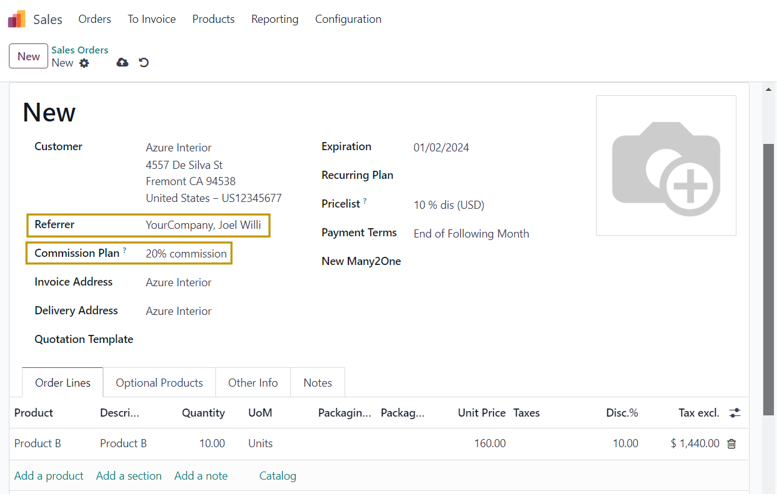Viewport: 777px width, 496px height.
Task: Switch to the Other Info tab
Action: [x=253, y=383]
